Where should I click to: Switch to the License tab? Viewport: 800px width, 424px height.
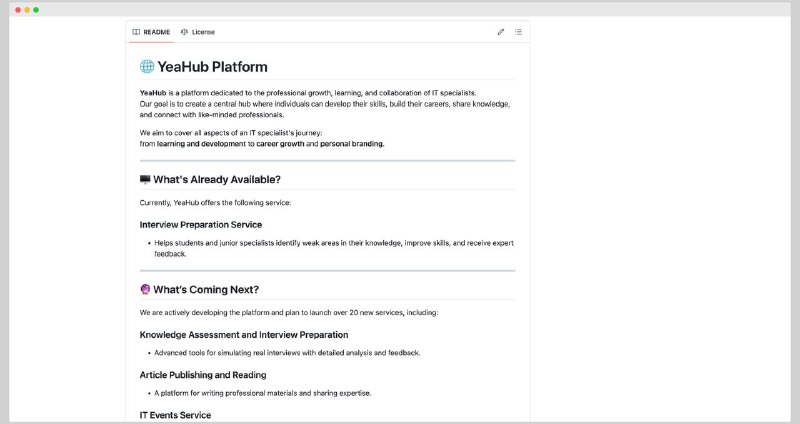[198, 32]
